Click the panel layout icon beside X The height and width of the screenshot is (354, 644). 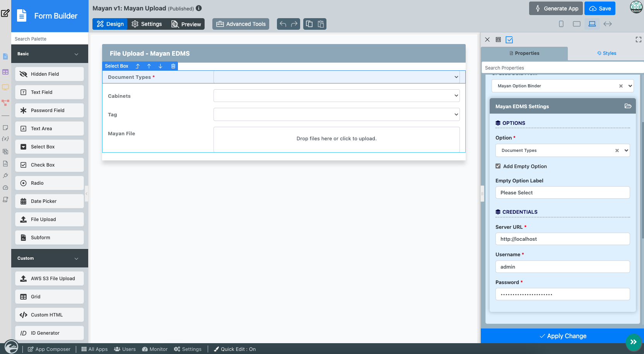(498, 39)
